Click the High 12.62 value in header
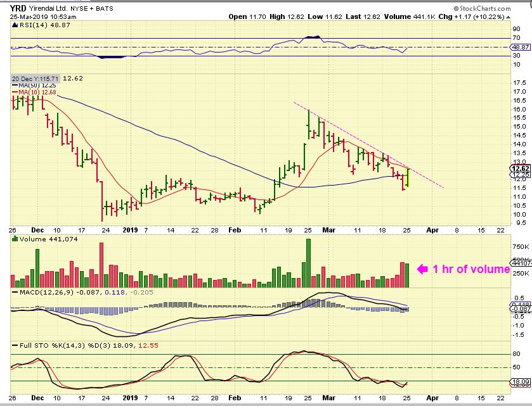The image size is (532, 406). point(287,16)
